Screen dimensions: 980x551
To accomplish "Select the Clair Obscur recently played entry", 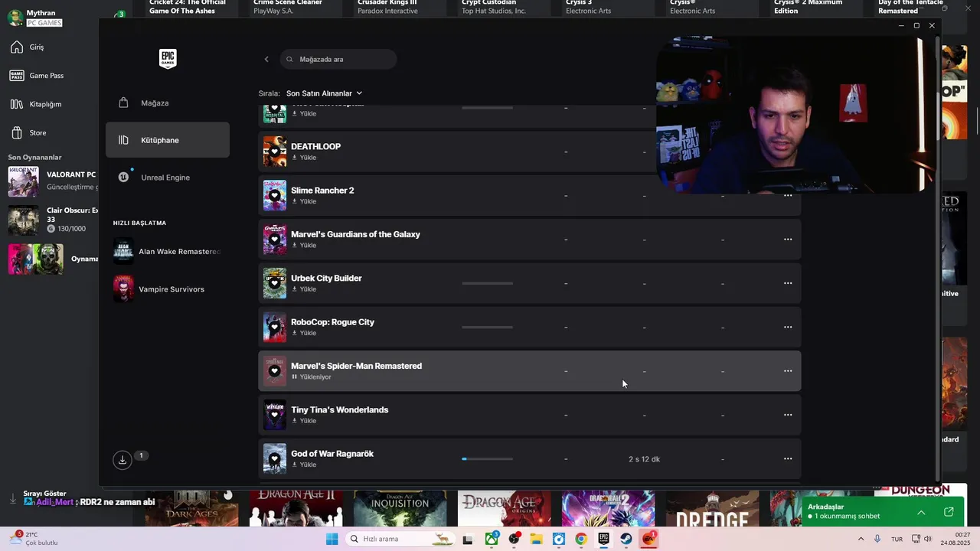I will [53, 220].
